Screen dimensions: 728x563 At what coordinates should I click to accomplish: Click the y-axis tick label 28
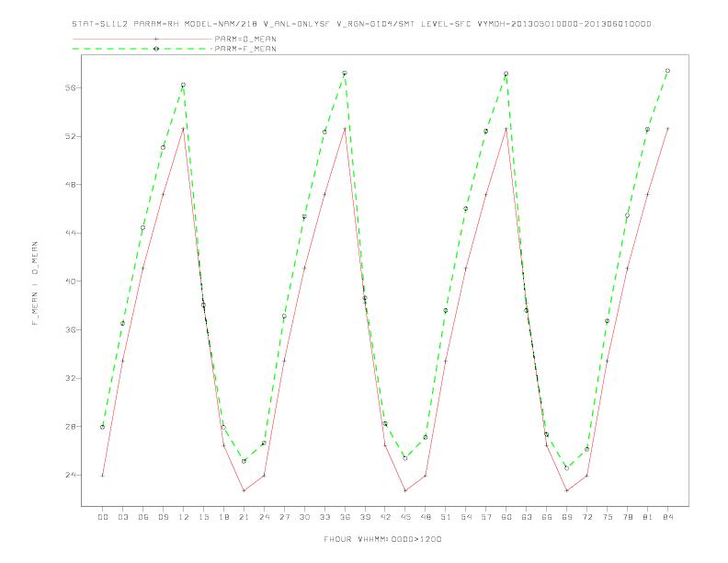[x=70, y=427]
